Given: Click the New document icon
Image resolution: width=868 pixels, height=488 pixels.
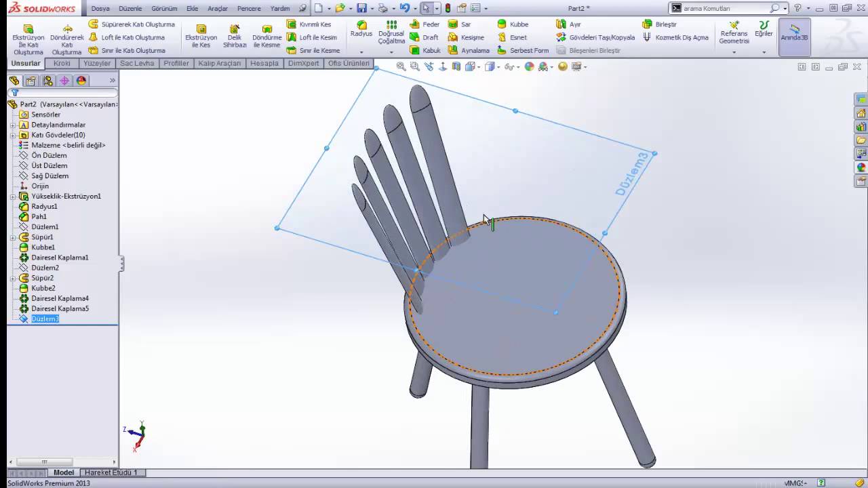Looking at the screenshot, I should [318, 8].
